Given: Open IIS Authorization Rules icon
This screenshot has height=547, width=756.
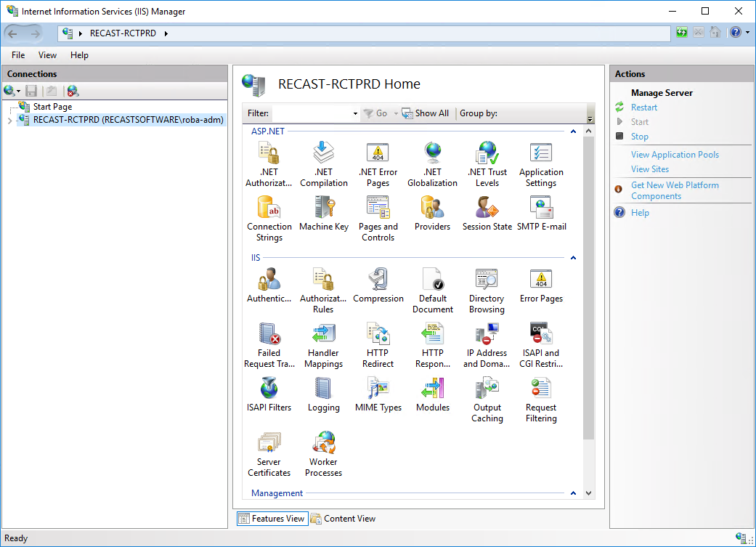Looking at the screenshot, I should (323, 291).
